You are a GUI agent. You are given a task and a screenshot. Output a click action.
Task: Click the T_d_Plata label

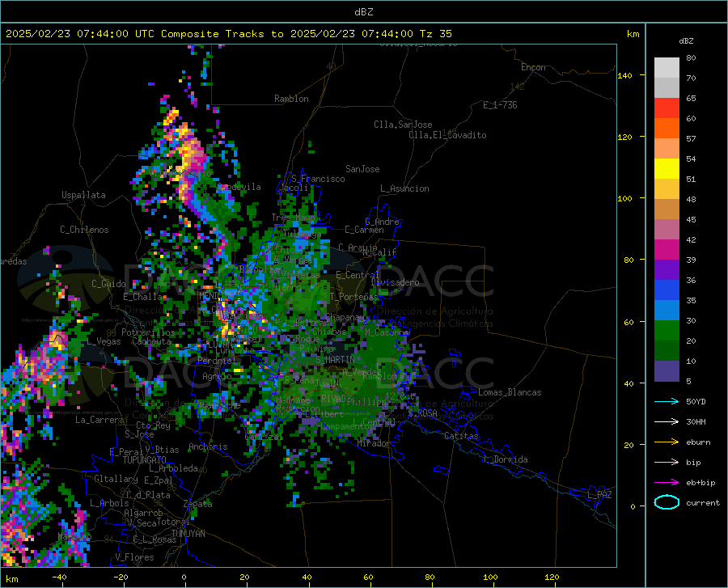pyautogui.click(x=149, y=495)
